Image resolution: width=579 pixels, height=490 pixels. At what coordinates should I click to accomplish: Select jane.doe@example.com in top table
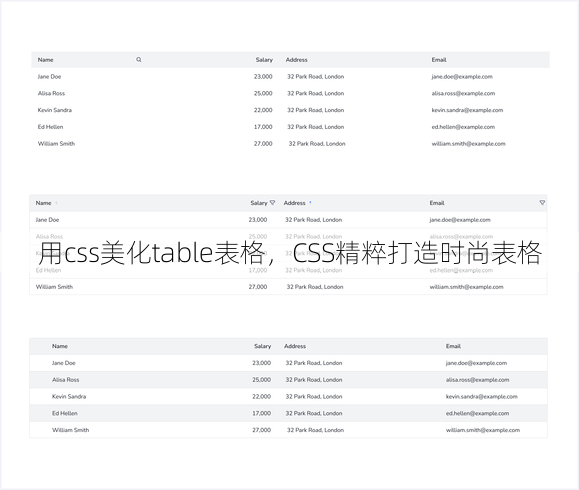[462, 76]
